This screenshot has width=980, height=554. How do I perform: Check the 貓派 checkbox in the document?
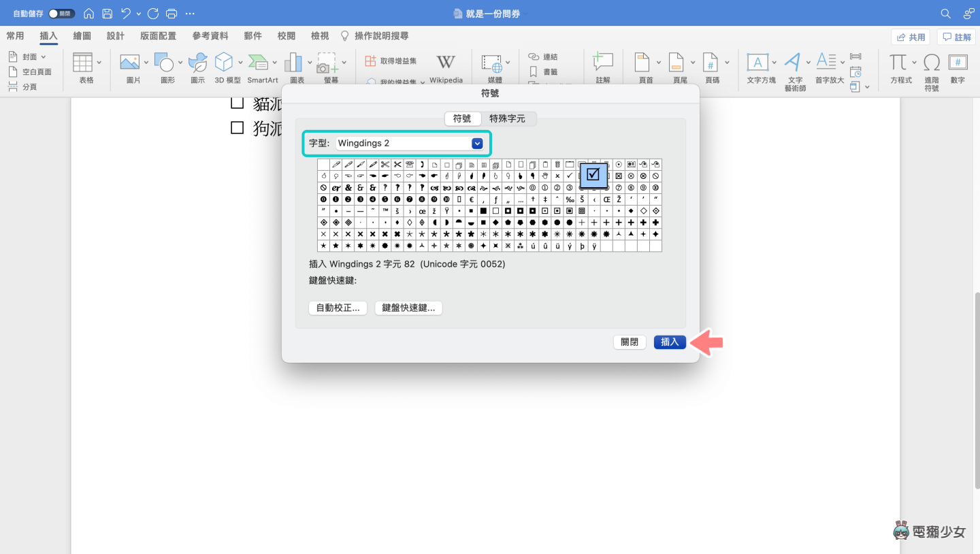click(x=236, y=102)
